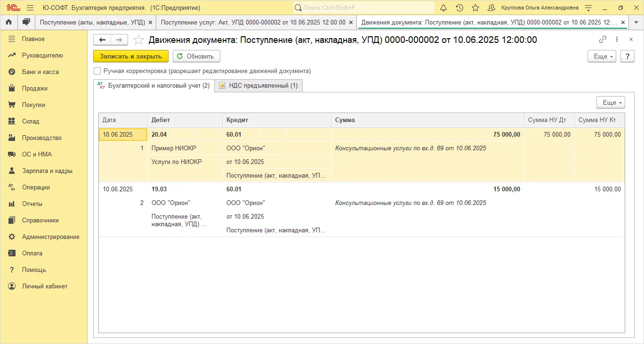Switch to Поступление (акты, накладные, УПД) tab

click(x=92, y=22)
